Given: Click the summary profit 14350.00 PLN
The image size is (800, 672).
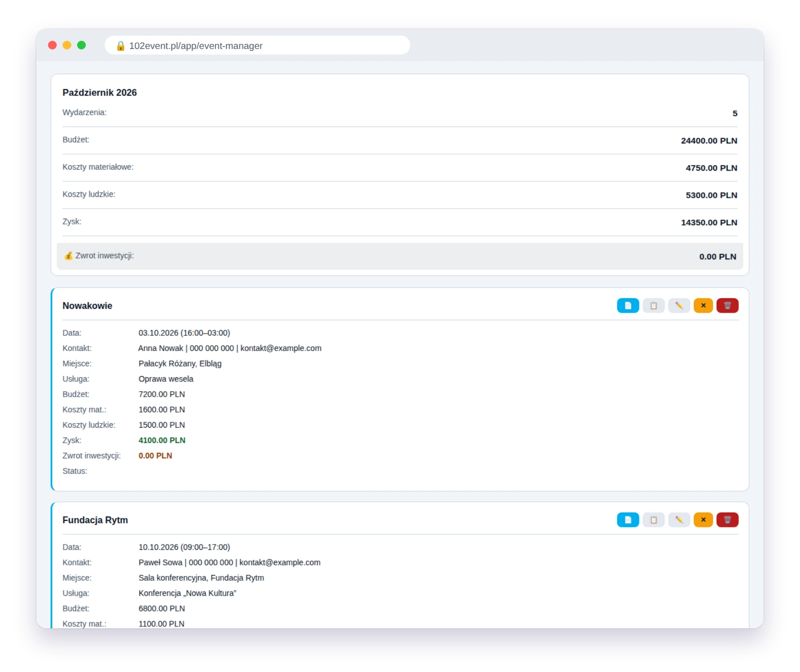Looking at the screenshot, I should point(709,223).
